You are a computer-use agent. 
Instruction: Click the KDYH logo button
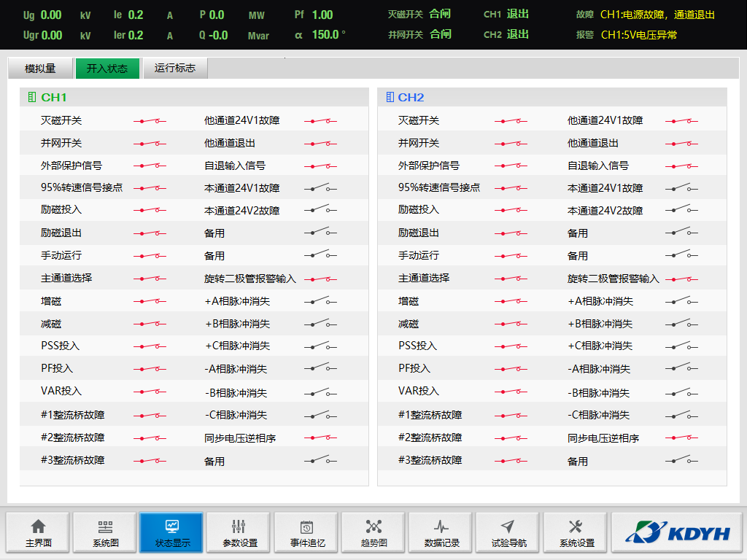click(677, 532)
